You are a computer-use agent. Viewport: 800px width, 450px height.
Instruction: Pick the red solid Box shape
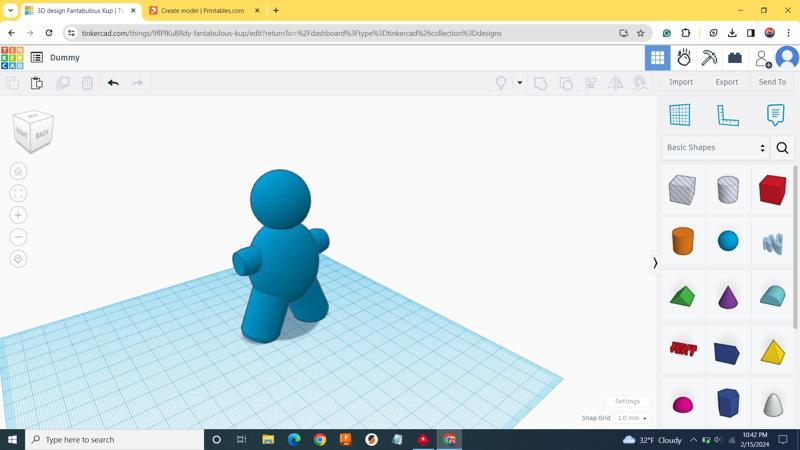[x=772, y=189]
